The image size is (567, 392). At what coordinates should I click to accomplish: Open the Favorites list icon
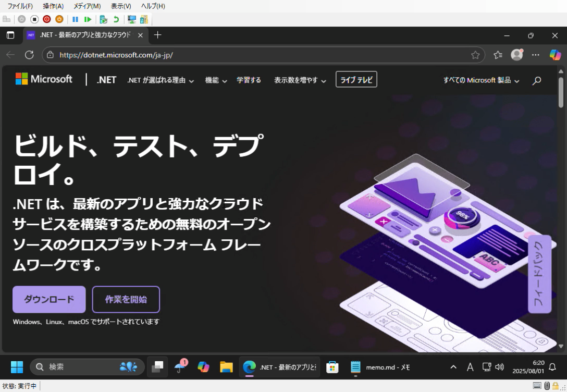(x=498, y=55)
